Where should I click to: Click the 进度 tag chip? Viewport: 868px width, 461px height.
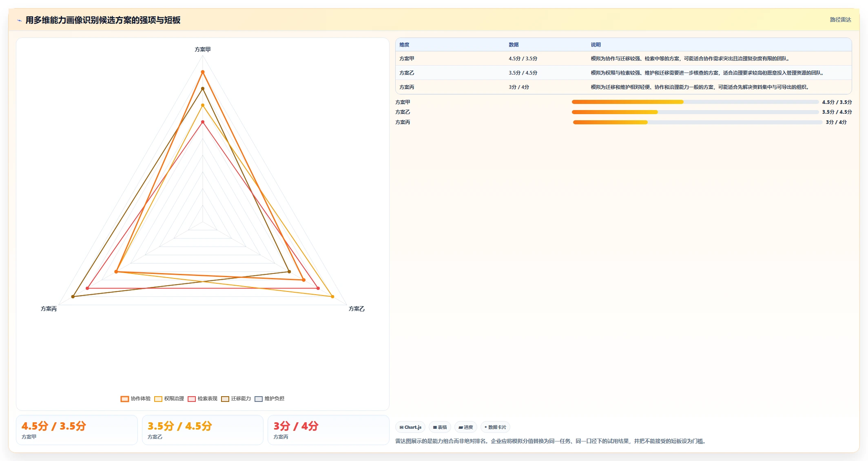pos(465,427)
